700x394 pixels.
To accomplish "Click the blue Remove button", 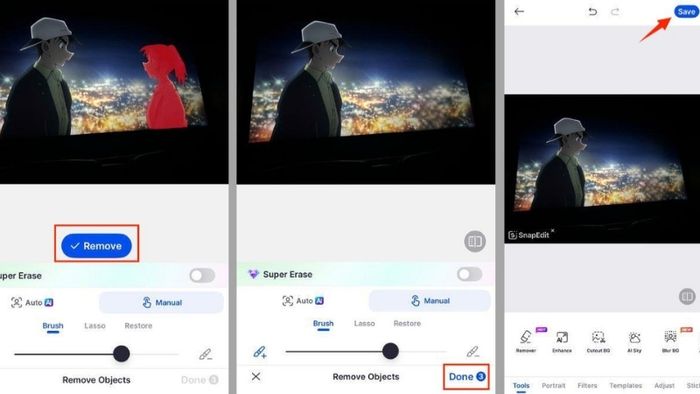I will pyautogui.click(x=96, y=245).
